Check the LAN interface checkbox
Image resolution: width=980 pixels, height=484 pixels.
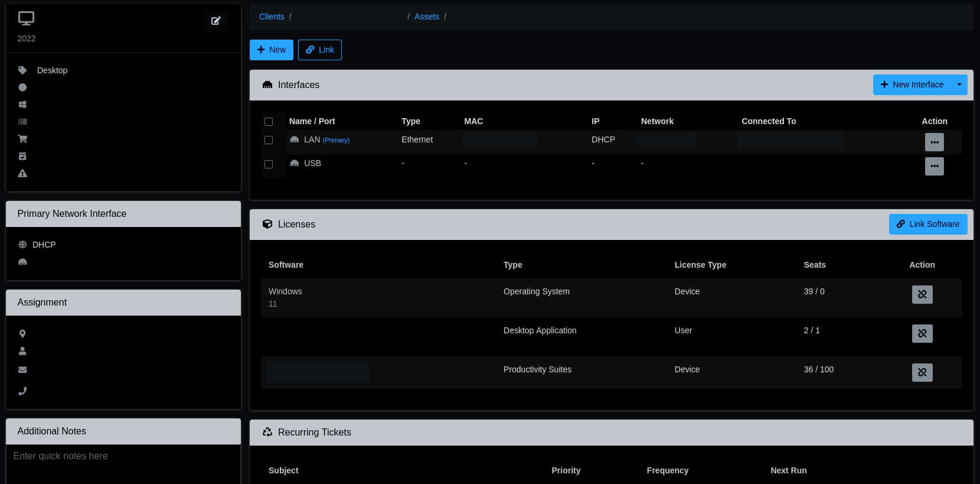(x=269, y=140)
